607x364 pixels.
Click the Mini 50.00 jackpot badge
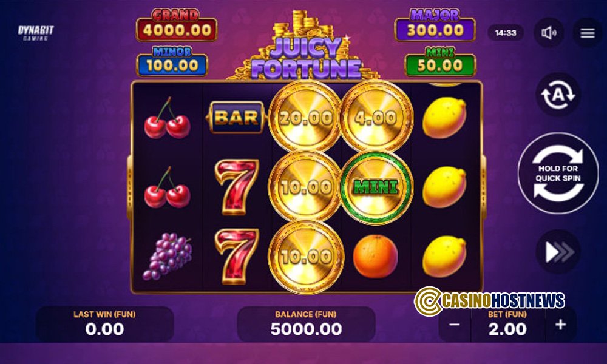[x=440, y=61]
